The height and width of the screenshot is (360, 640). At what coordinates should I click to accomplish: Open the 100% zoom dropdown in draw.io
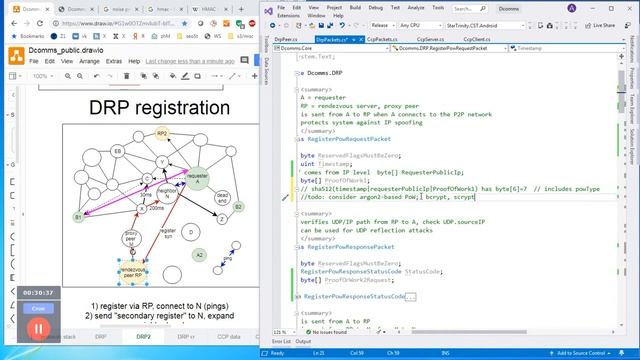[x=43, y=76]
